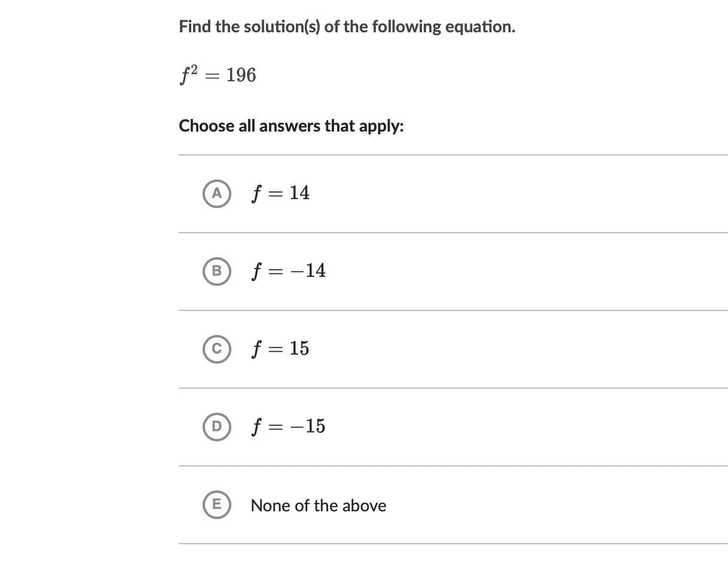
Task: Click the word "Find" starting the heading
Action: [195, 27]
